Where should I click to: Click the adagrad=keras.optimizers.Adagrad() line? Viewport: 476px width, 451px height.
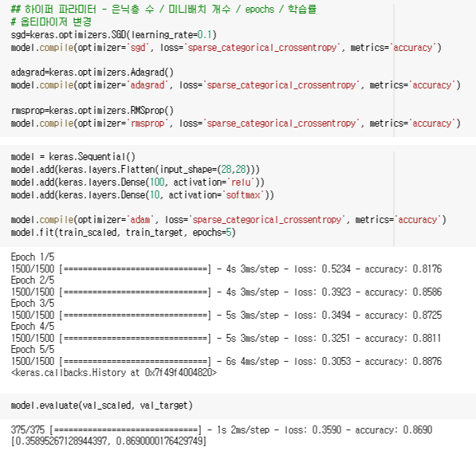click(92, 73)
